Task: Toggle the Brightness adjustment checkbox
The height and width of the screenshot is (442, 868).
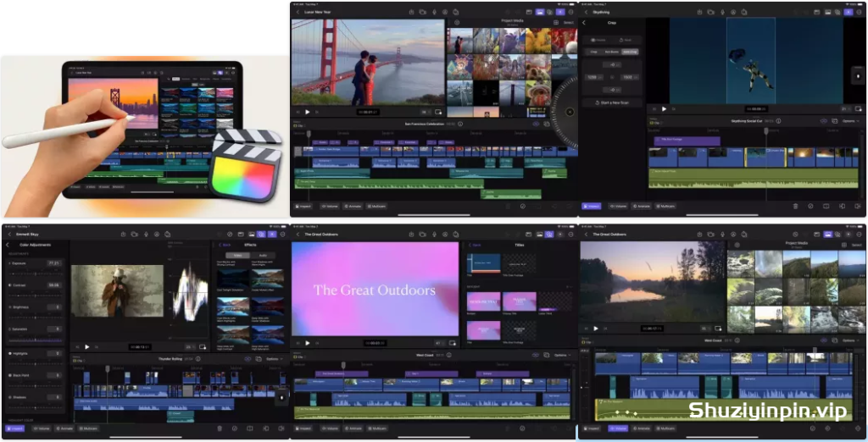Action: pyautogui.click(x=9, y=307)
